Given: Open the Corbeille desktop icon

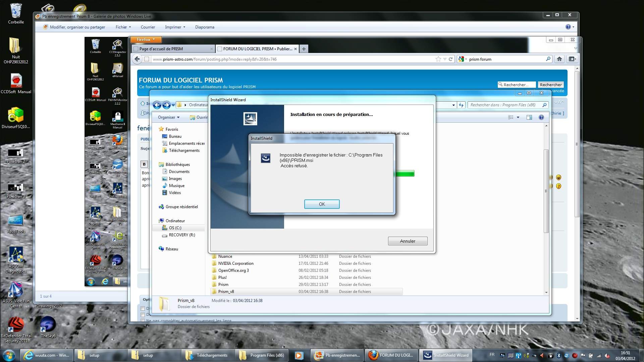Looking at the screenshot, I should (16, 12).
